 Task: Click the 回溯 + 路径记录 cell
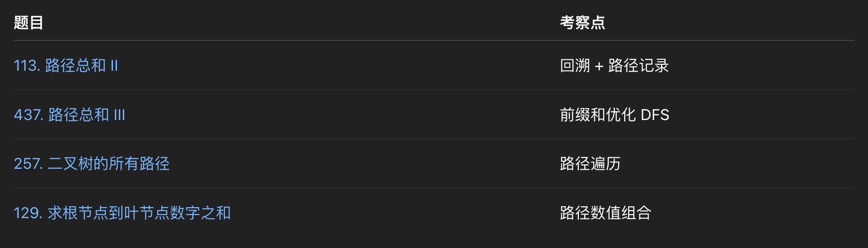pyautogui.click(x=614, y=65)
